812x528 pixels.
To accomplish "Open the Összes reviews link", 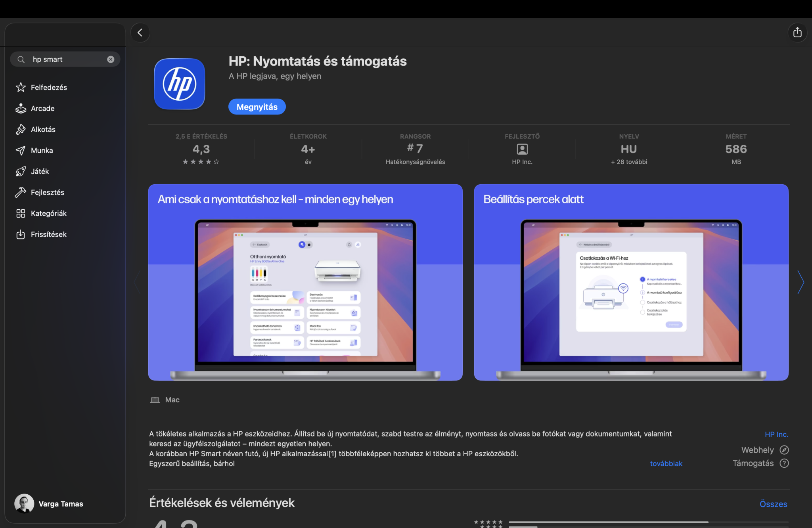I will point(773,504).
